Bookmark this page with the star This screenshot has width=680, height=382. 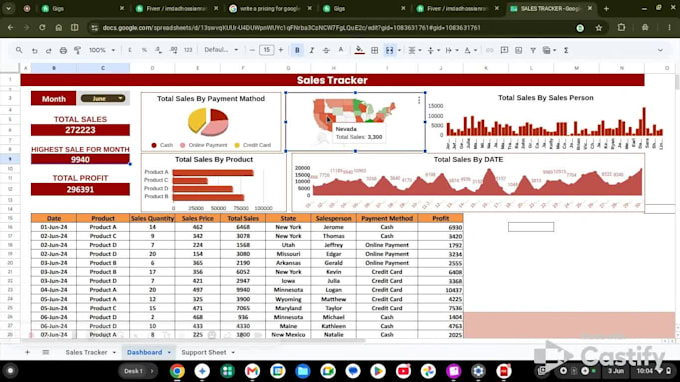[x=599, y=28]
